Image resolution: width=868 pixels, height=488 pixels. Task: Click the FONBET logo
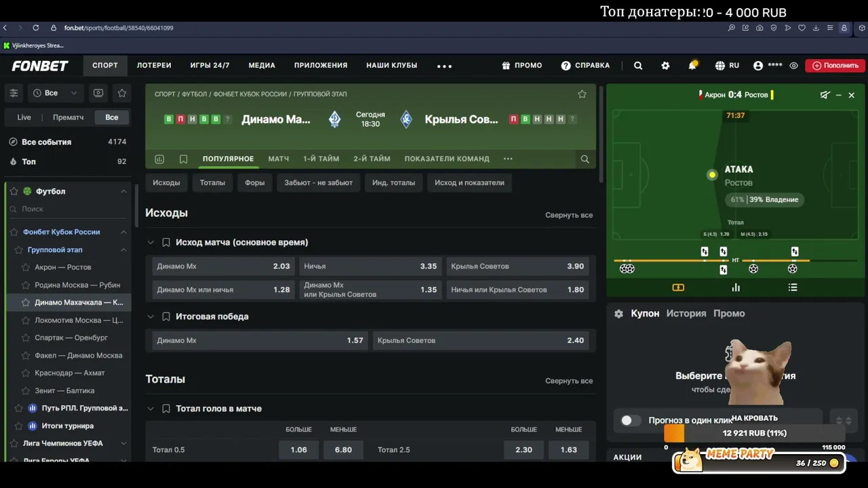point(40,66)
